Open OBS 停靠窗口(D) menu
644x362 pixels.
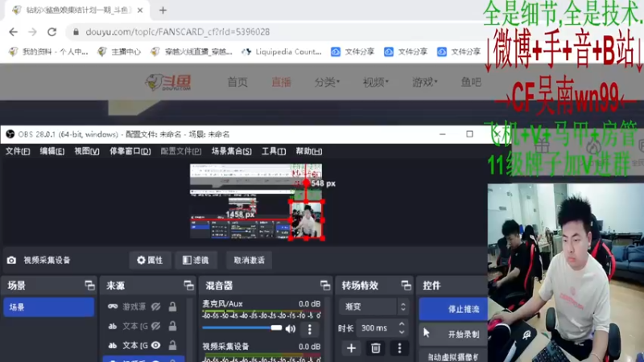130,151
